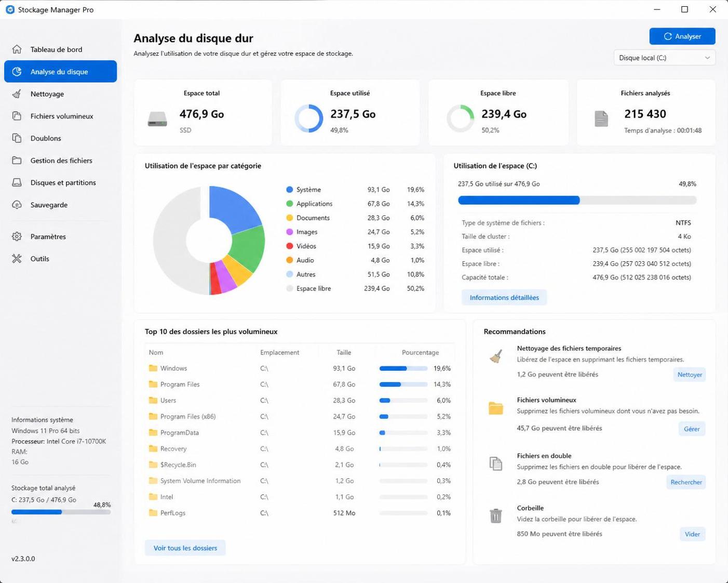
Task: Click the Intel folder icon in the list
Action: point(153,497)
